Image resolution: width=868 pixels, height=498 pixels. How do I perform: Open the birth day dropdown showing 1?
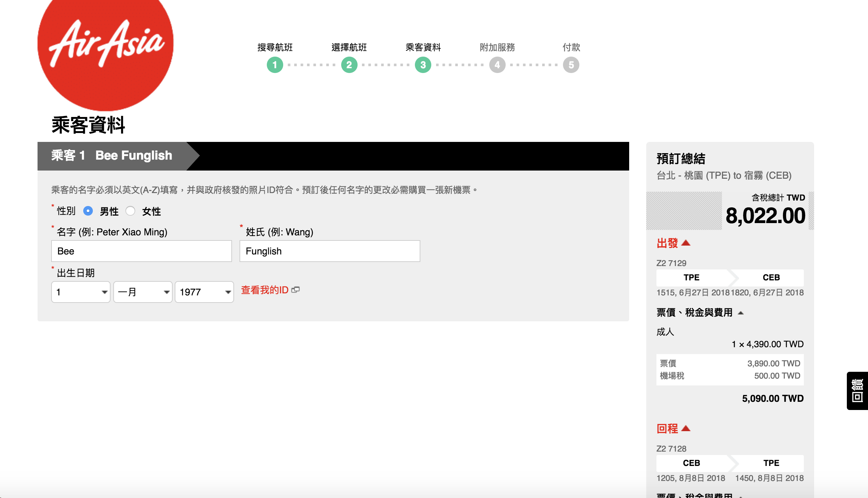click(x=81, y=292)
